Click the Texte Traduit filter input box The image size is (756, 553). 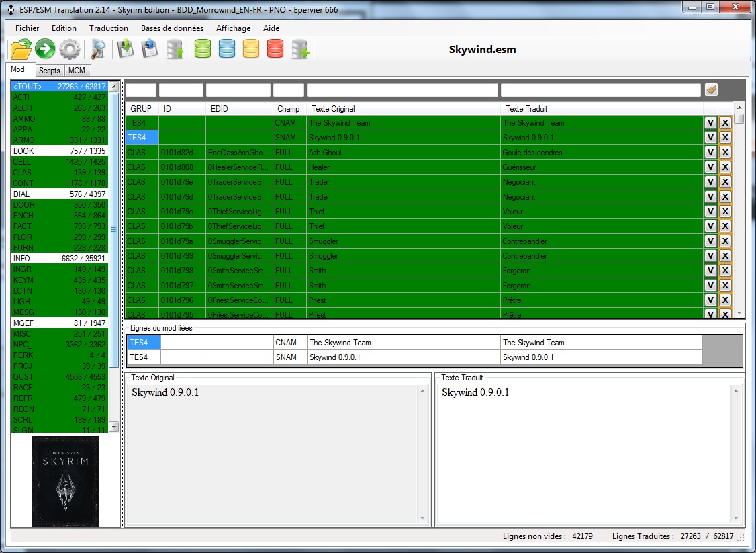600,90
